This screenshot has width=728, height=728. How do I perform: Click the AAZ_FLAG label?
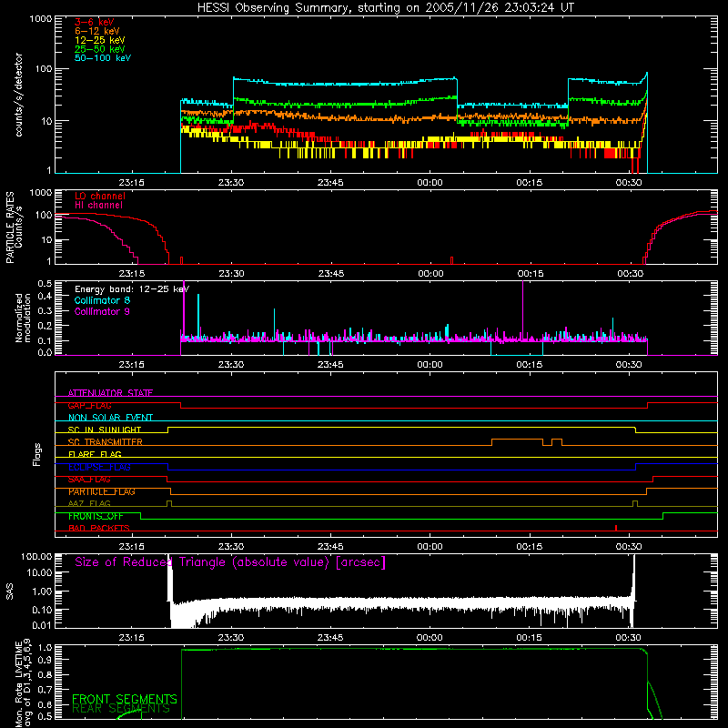coord(89,503)
